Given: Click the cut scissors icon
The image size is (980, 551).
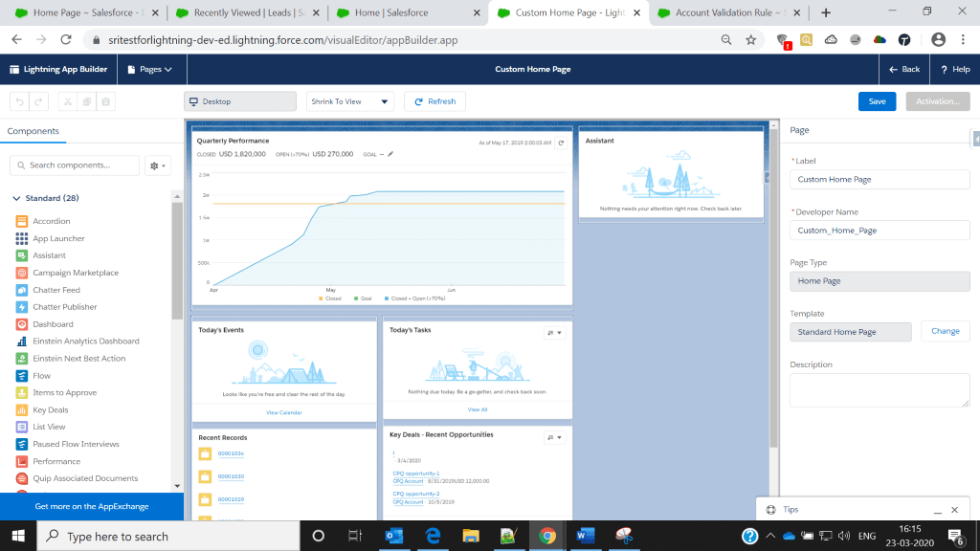Looking at the screenshot, I should tap(68, 101).
